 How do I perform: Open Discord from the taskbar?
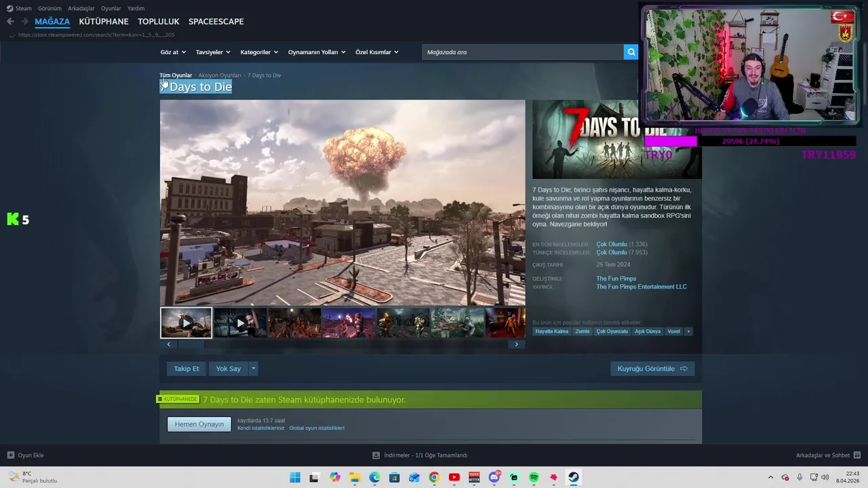(x=494, y=477)
